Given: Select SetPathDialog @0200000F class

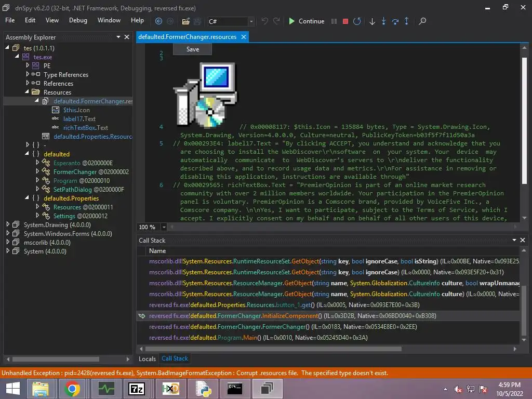Looking at the screenshot, I should (x=88, y=189).
